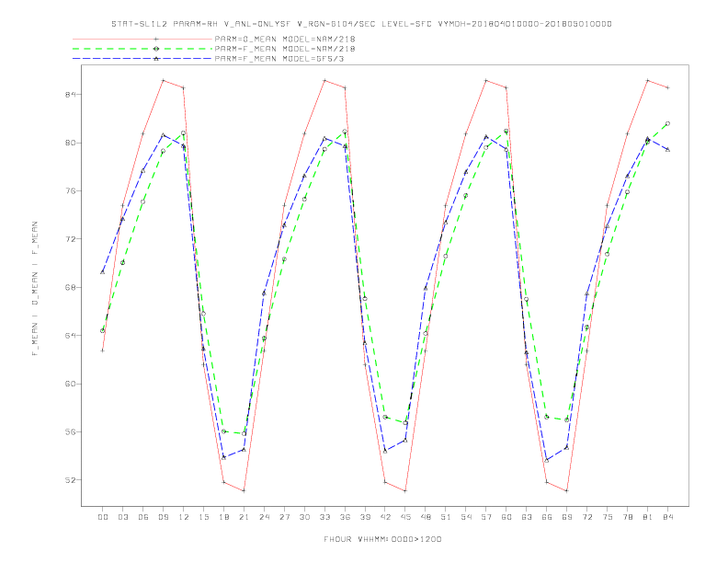Click green NAM circle data point at hour 84

(668, 123)
